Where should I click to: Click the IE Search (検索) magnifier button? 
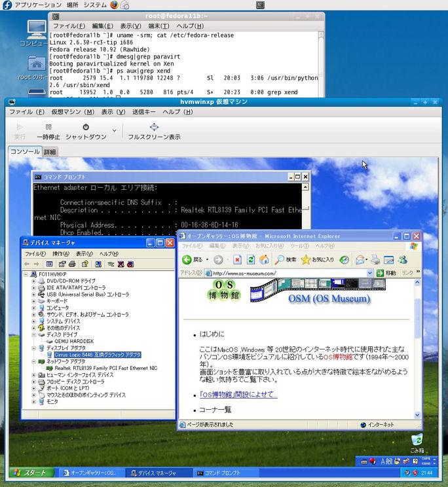point(285,260)
